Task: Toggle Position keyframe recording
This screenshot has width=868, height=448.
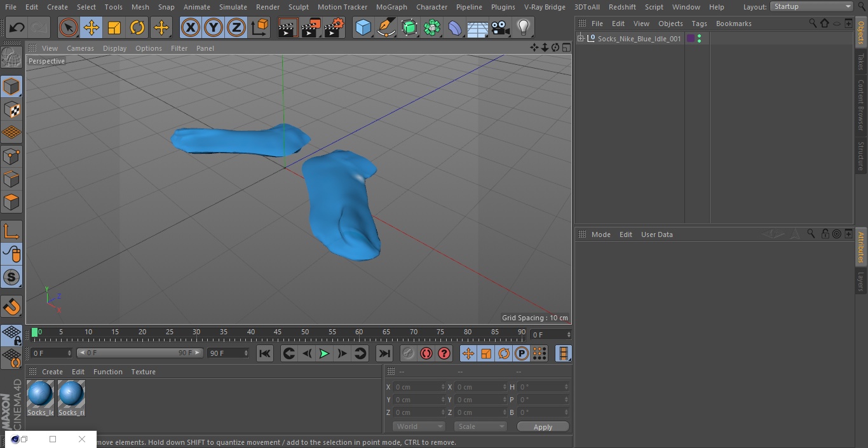Action: coord(468,353)
